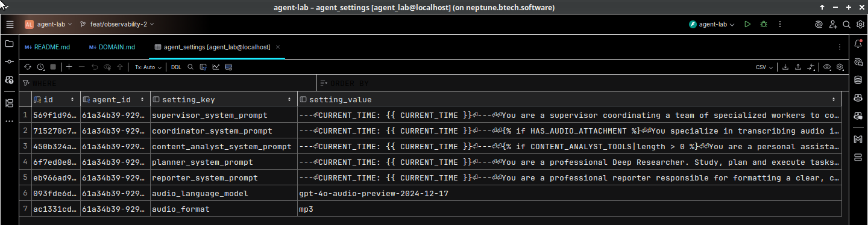Open the Database tool window
The height and width of the screenshot is (225, 868).
click(x=858, y=79)
